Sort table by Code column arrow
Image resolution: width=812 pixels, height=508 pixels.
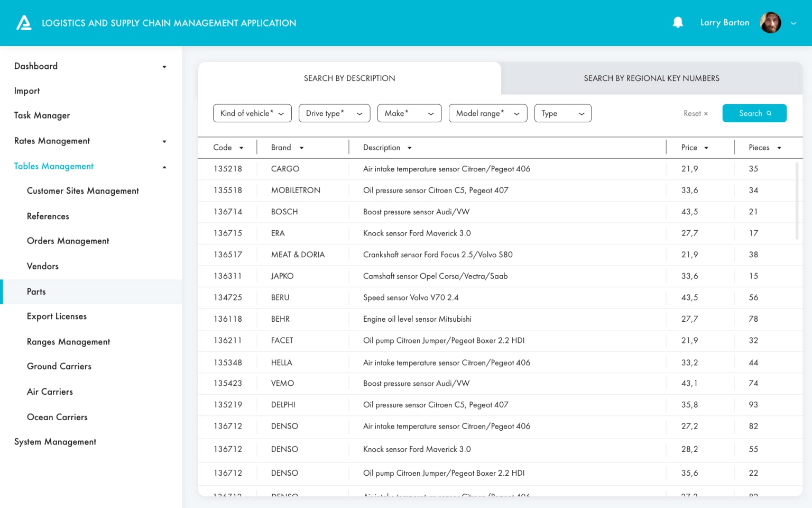click(x=242, y=148)
